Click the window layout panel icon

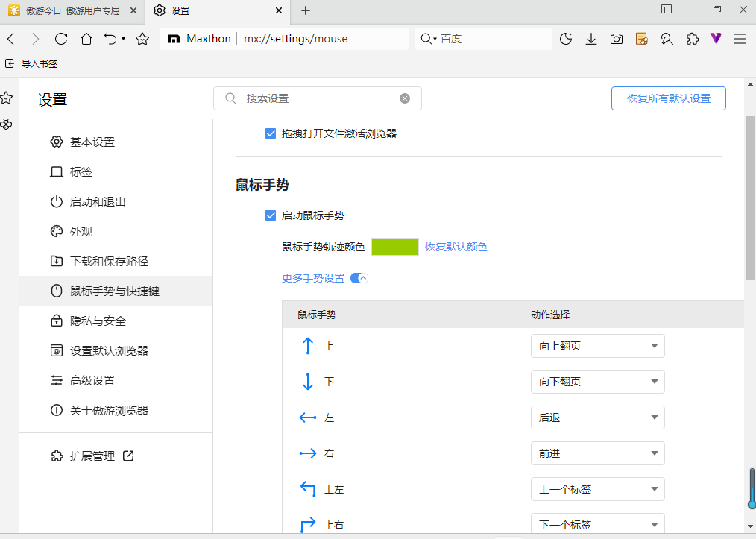coord(667,9)
